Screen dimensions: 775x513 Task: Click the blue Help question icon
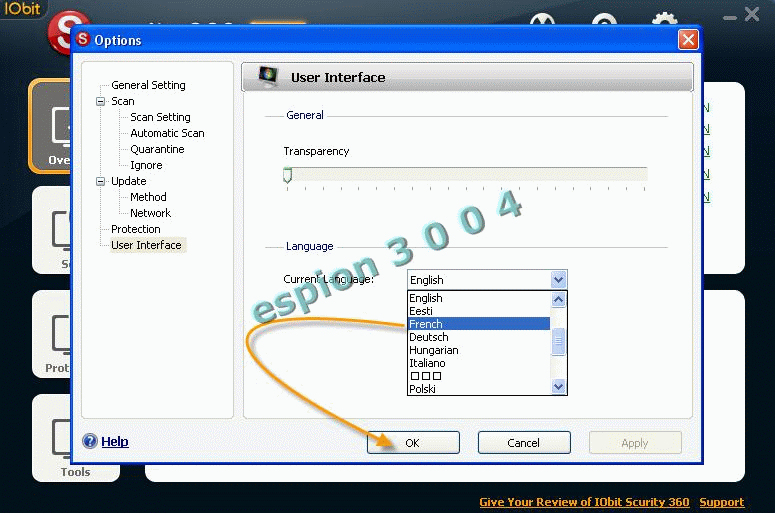click(x=90, y=441)
